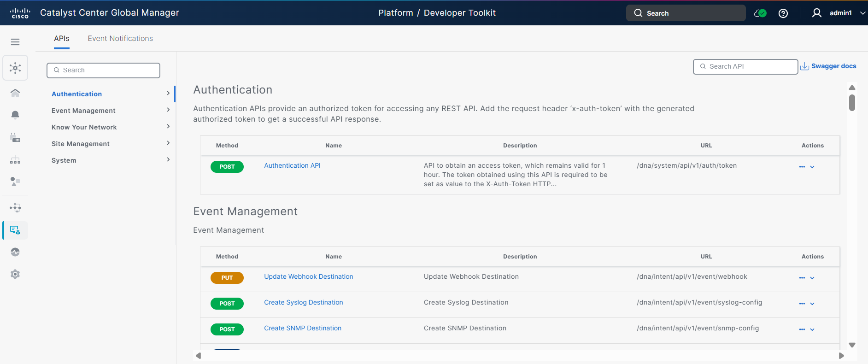This screenshot has width=868, height=364.
Task: Focus the left panel Search field
Action: [x=103, y=70]
